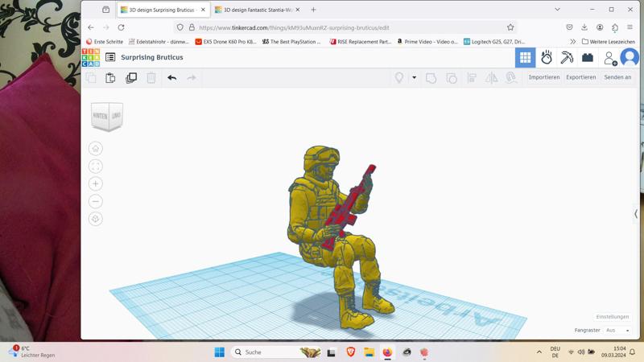The height and width of the screenshot is (362, 644).
Task: Open the Tinkercad logo home link
Action: (x=91, y=58)
